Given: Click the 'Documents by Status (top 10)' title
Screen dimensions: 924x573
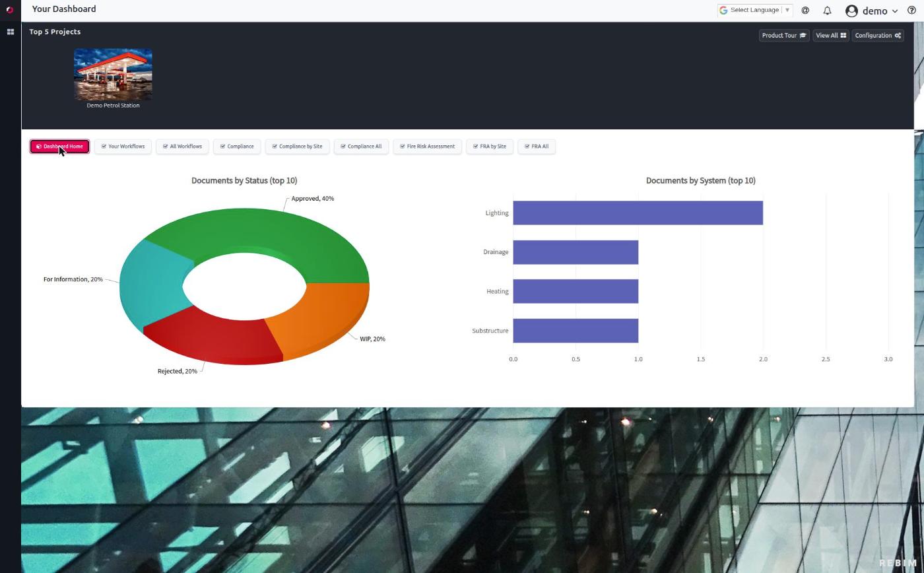Looking at the screenshot, I should [244, 181].
